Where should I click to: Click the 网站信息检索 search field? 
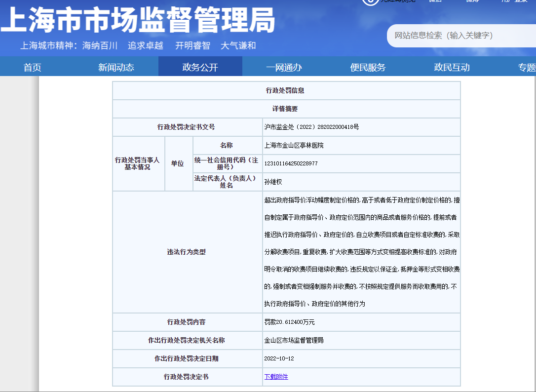coord(461,36)
